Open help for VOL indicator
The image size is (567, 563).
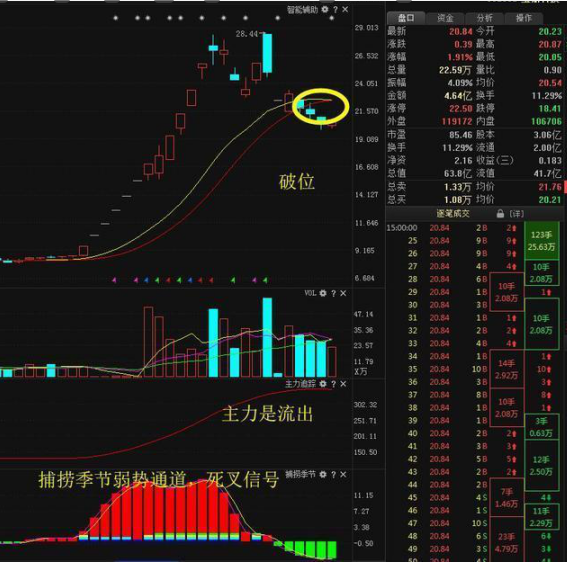click(333, 293)
